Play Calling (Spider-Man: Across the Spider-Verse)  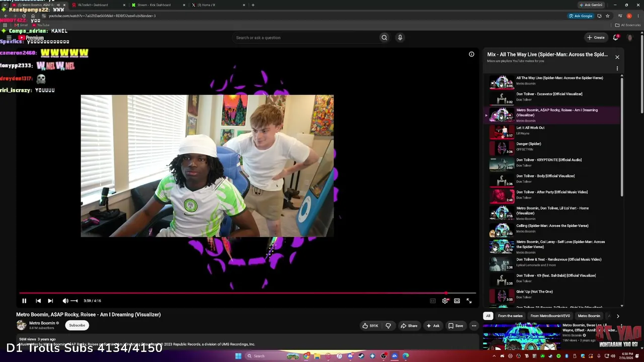point(552,229)
